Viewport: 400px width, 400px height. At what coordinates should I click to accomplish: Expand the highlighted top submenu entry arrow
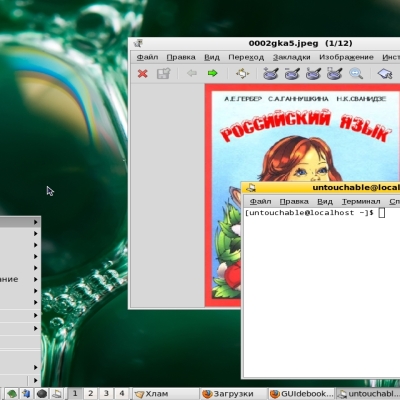point(36,222)
